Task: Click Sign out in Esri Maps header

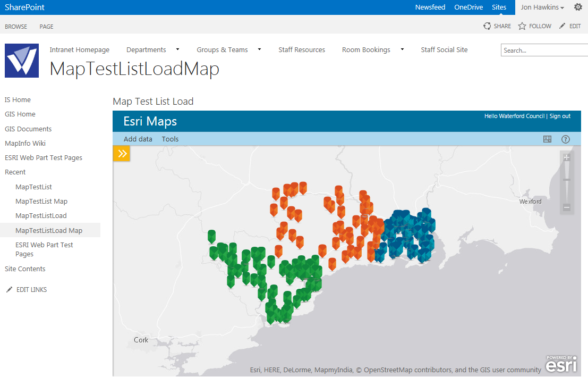Action: (x=560, y=116)
